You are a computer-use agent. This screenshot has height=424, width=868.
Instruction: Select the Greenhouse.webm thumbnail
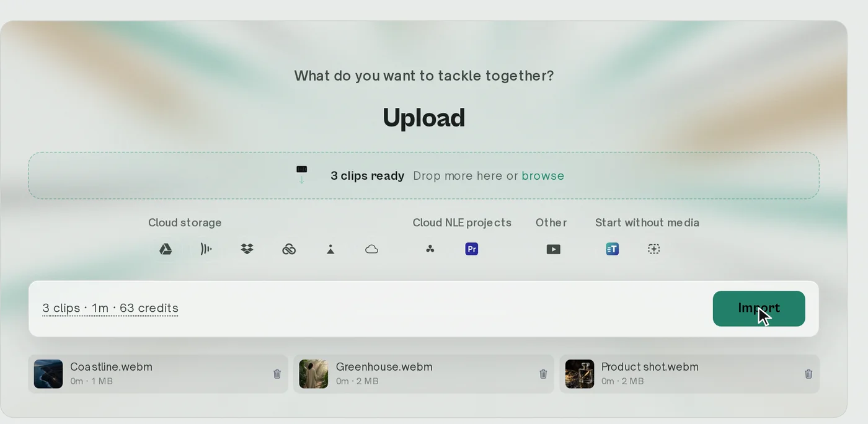(x=314, y=374)
